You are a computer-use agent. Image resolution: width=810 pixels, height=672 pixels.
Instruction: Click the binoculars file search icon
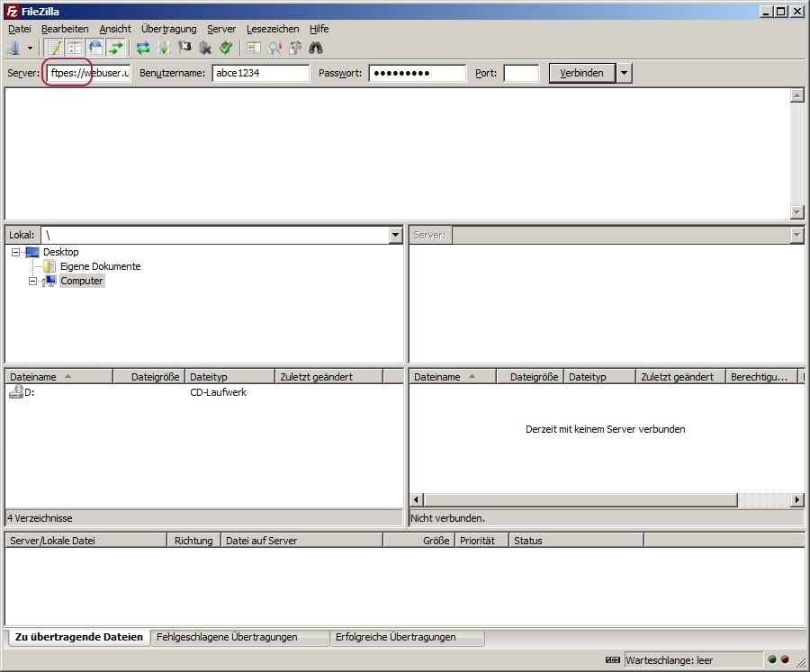[x=316, y=48]
